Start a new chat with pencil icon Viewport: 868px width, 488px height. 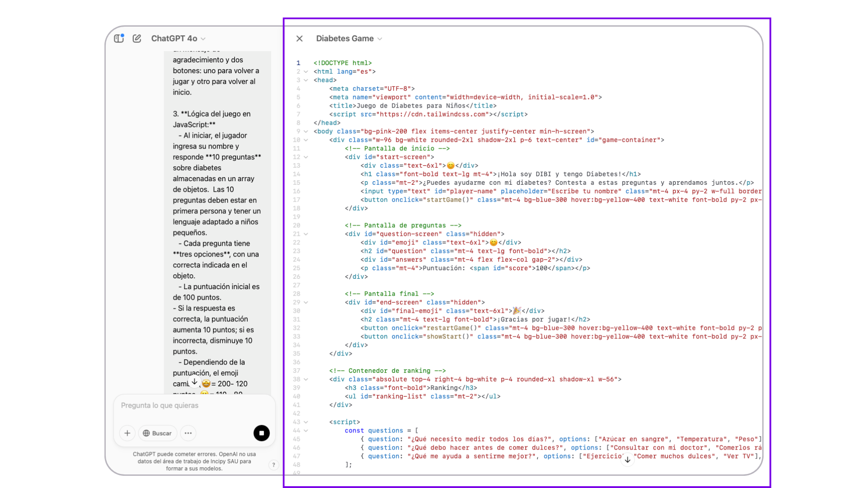137,38
